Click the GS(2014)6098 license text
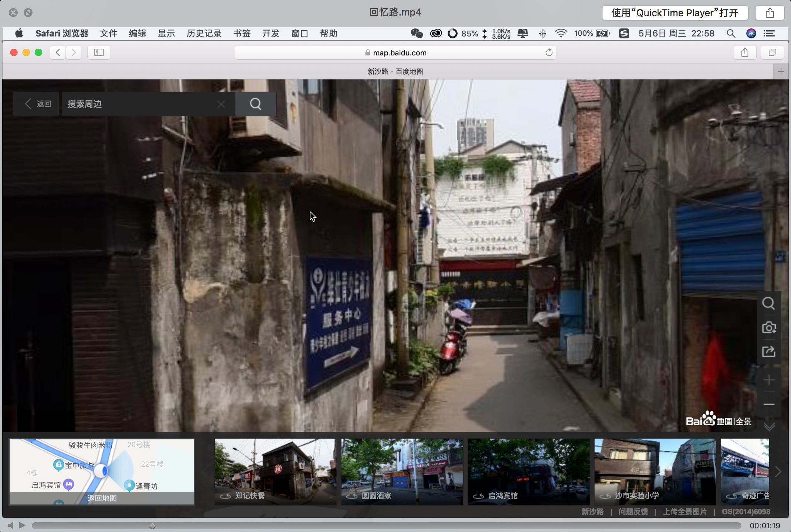791x532 pixels. [746, 512]
